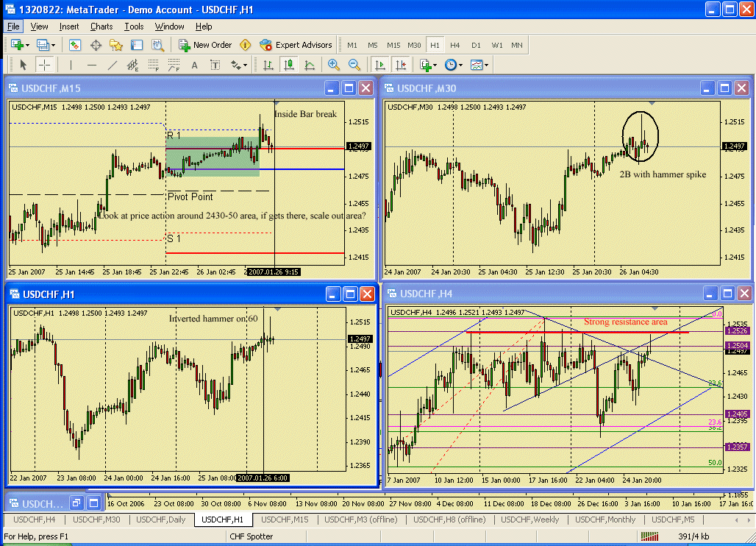Zoom out of the chart
Image resolution: width=756 pixels, height=546 pixels.
354,65
